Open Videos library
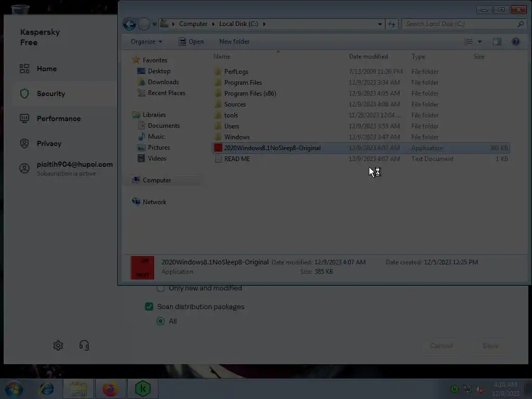 157,158
